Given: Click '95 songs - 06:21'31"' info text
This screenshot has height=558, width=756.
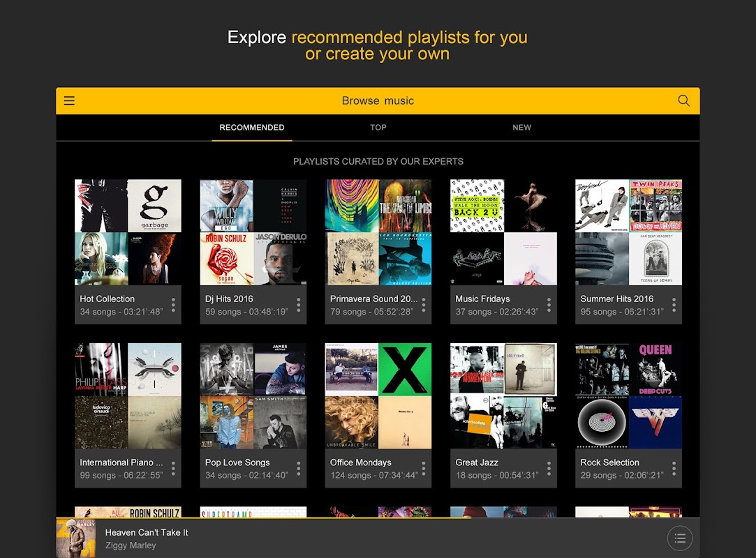Looking at the screenshot, I should pyautogui.click(x=621, y=312).
